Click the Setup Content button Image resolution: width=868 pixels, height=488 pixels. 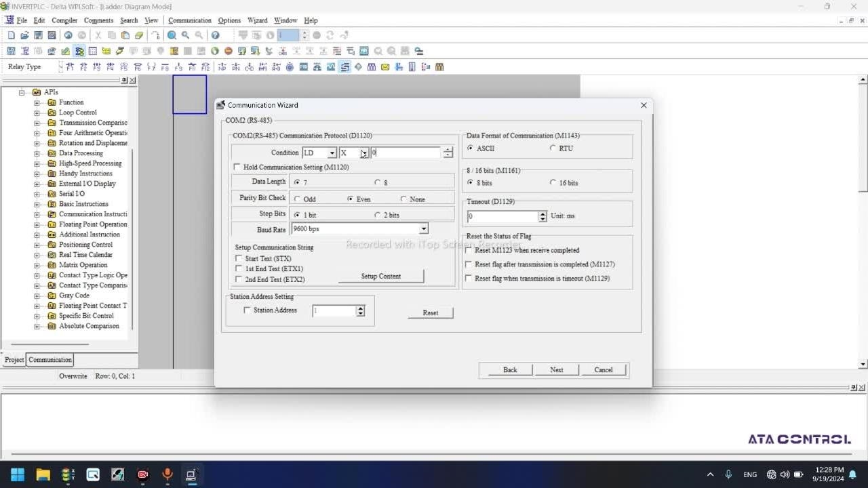(x=380, y=277)
